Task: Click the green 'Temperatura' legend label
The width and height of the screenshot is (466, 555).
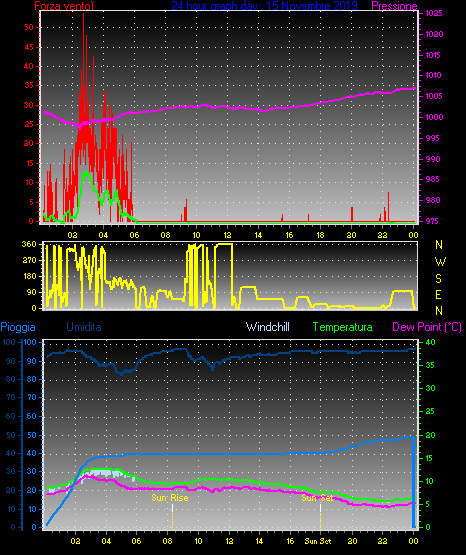Action: point(343,327)
